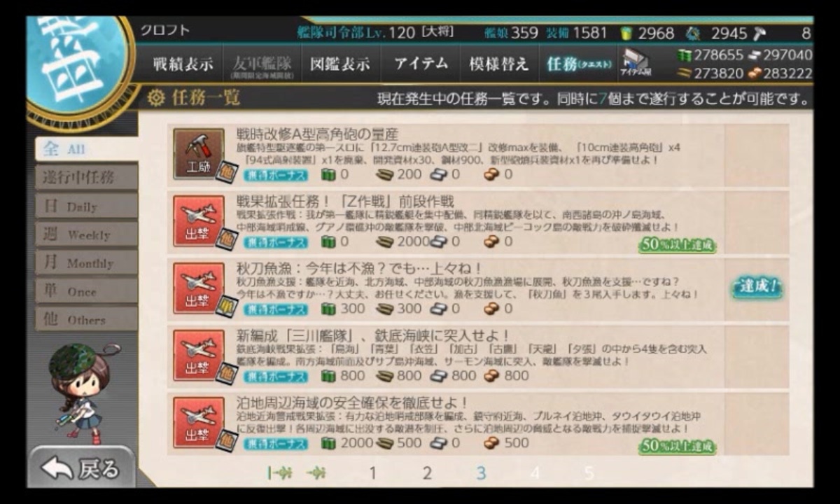Click the 達成! completion badge
This screenshot has width=840, height=504.
(x=757, y=288)
